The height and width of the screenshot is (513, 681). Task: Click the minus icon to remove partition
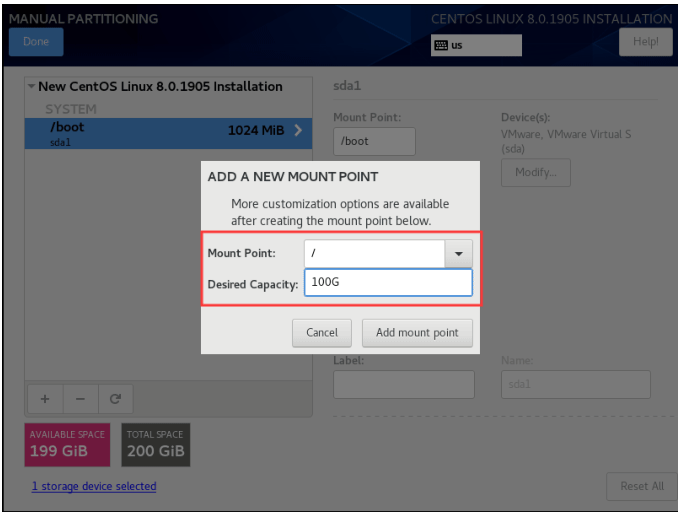(80, 398)
